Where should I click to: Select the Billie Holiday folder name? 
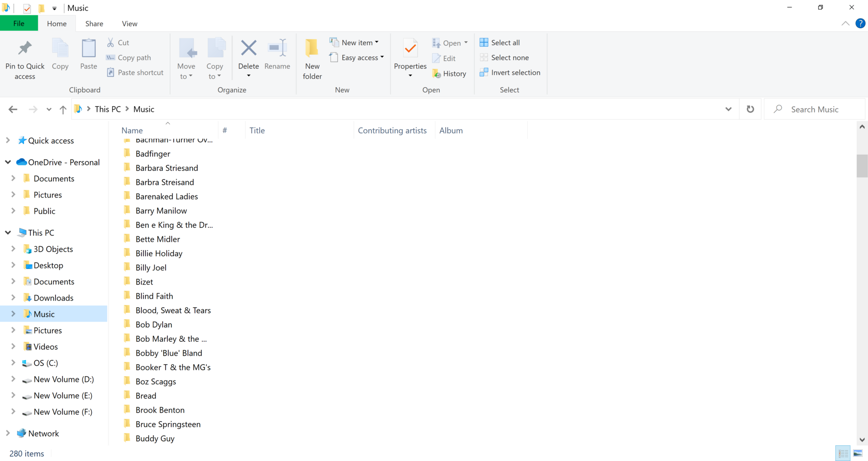point(159,253)
